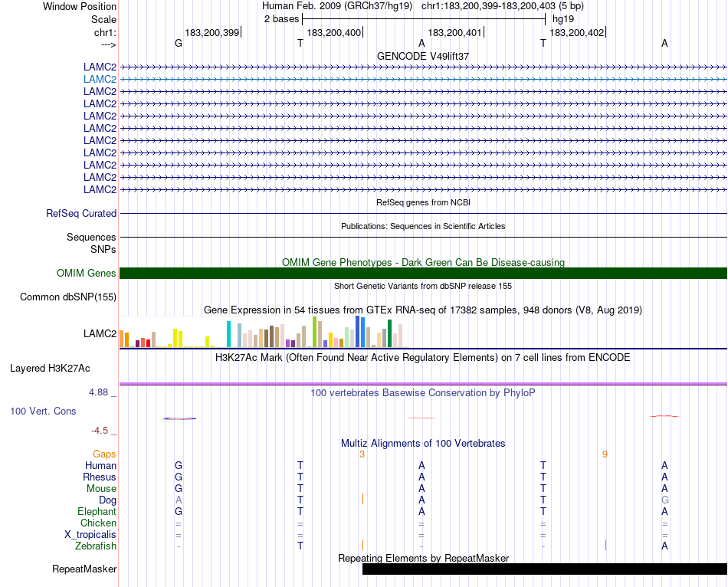The image size is (728, 587).
Task: Select the 'Sequences' track label
Action: point(91,238)
